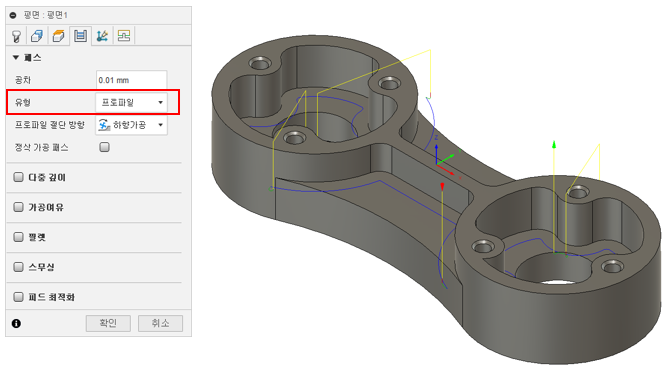667x371 pixels.
Task: Click the info icon at dialog bottom
Action: pos(16,323)
